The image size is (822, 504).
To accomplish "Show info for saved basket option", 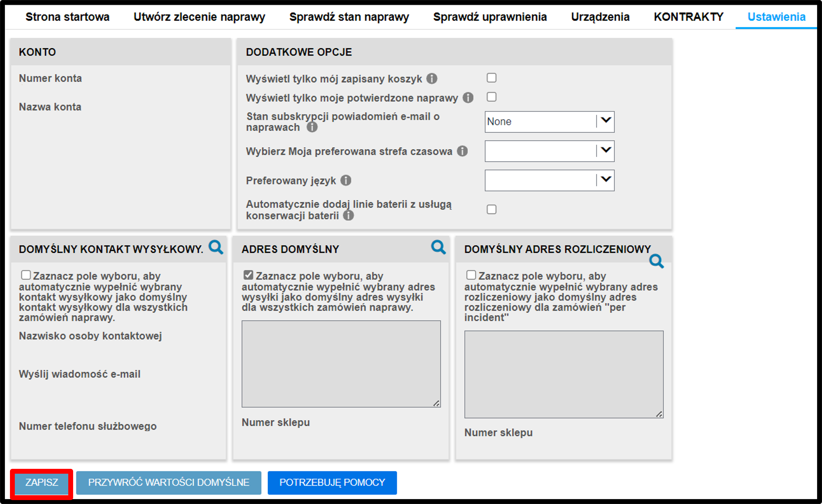I will (432, 79).
